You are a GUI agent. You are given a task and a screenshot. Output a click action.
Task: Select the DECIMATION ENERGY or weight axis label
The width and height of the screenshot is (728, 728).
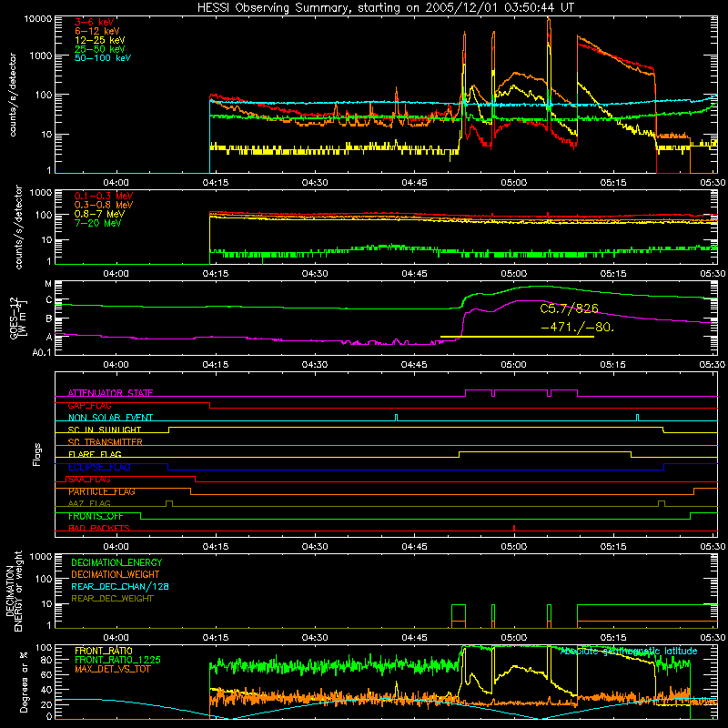click(14, 591)
